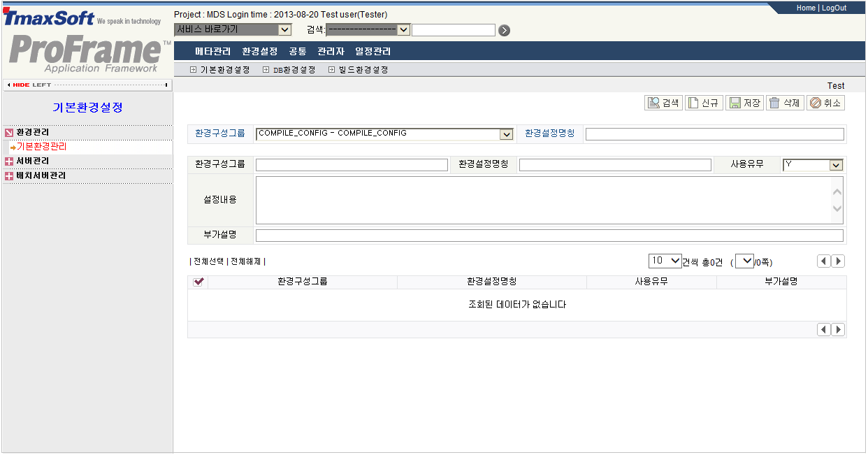Open the 서비스 바로가기 dropdown
Screen dimensions: 868x455
284,29
